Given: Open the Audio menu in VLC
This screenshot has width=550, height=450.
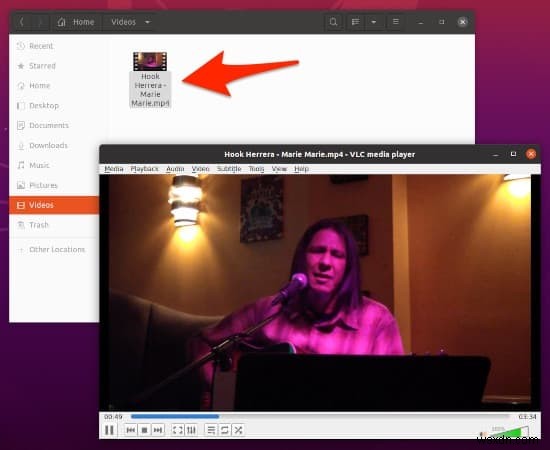Looking at the screenshot, I should coord(175,169).
